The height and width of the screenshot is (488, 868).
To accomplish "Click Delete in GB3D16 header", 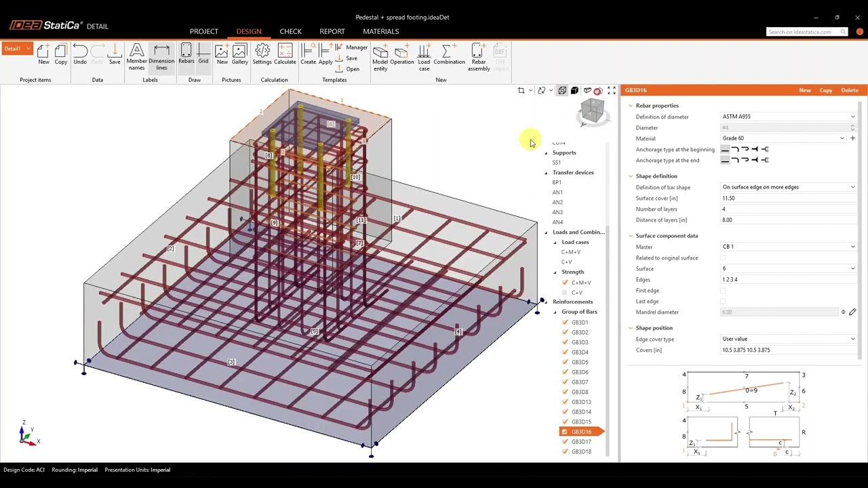I will pos(850,90).
